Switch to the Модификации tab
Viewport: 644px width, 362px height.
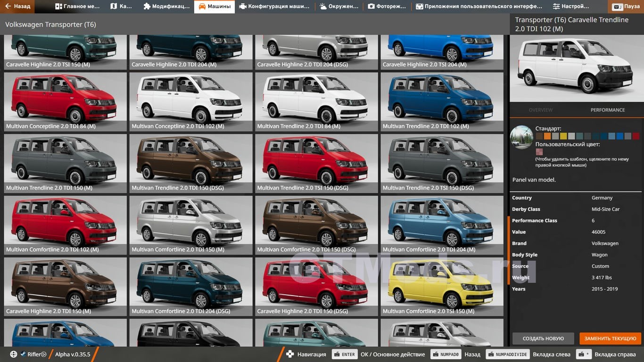click(166, 7)
